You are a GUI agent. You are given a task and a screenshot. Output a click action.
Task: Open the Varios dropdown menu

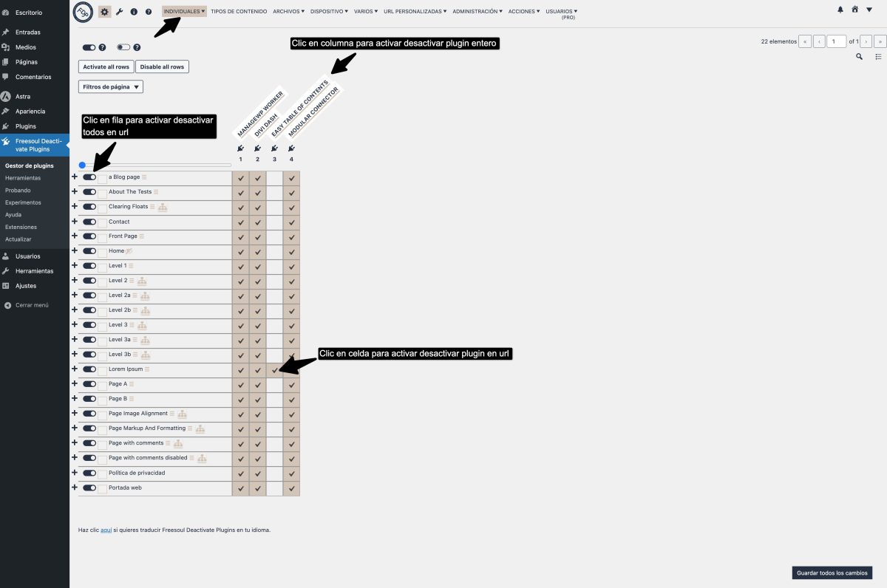coord(366,12)
